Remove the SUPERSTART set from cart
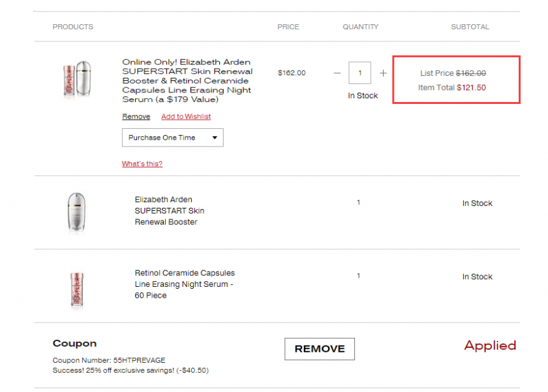Image resolution: width=548 pixels, height=392 pixels. point(136,117)
